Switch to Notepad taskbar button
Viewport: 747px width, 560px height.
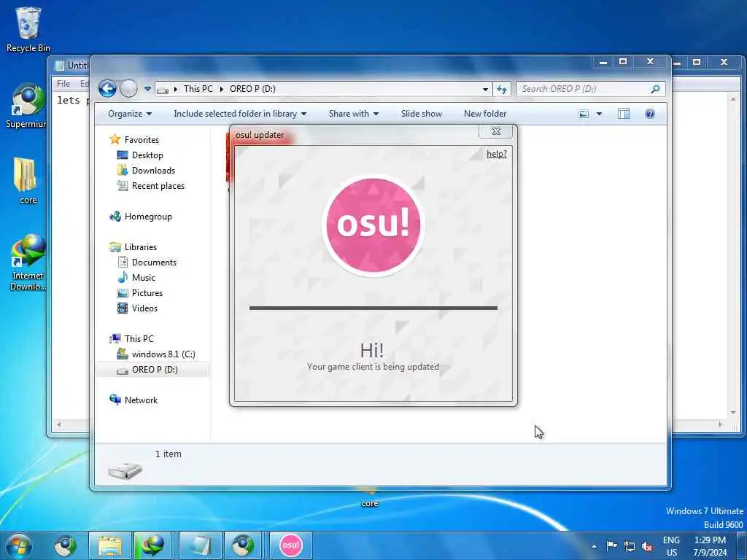pos(201,545)
